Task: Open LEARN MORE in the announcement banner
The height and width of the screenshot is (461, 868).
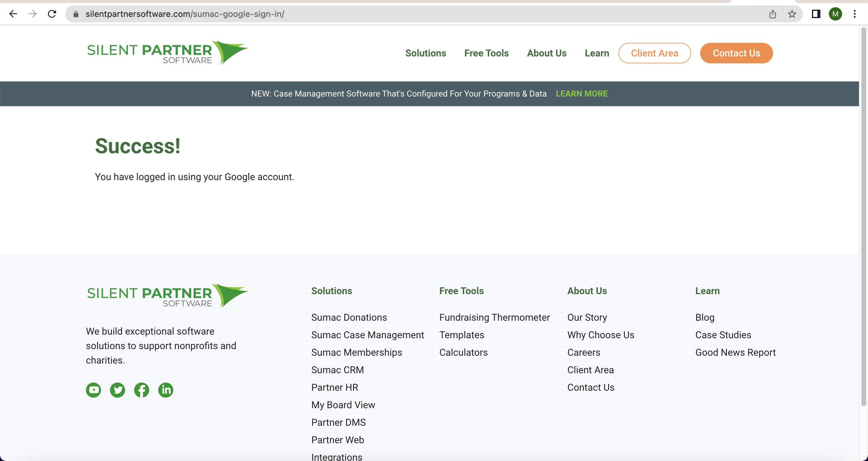Action: [582, 94]
